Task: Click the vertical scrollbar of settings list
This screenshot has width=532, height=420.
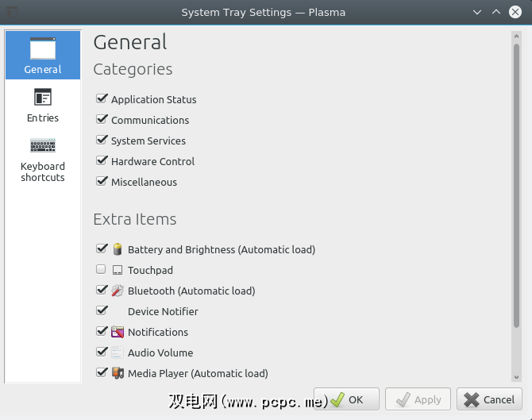Action: 516,183
